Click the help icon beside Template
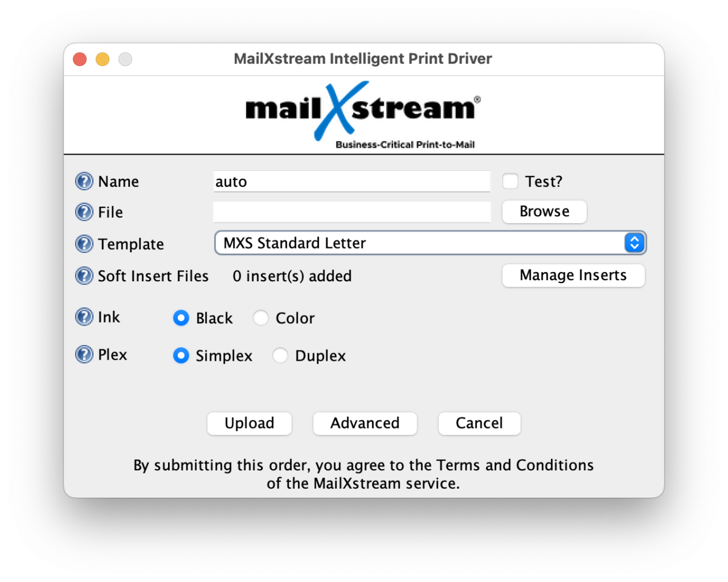Screen dimensions: 728x582 point(84,244)
